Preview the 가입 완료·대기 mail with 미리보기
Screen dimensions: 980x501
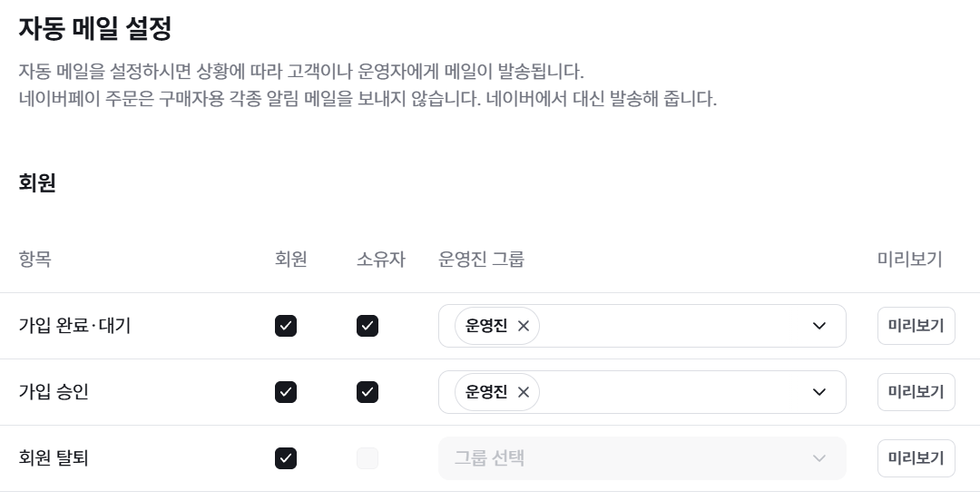[x=916, y=326]
